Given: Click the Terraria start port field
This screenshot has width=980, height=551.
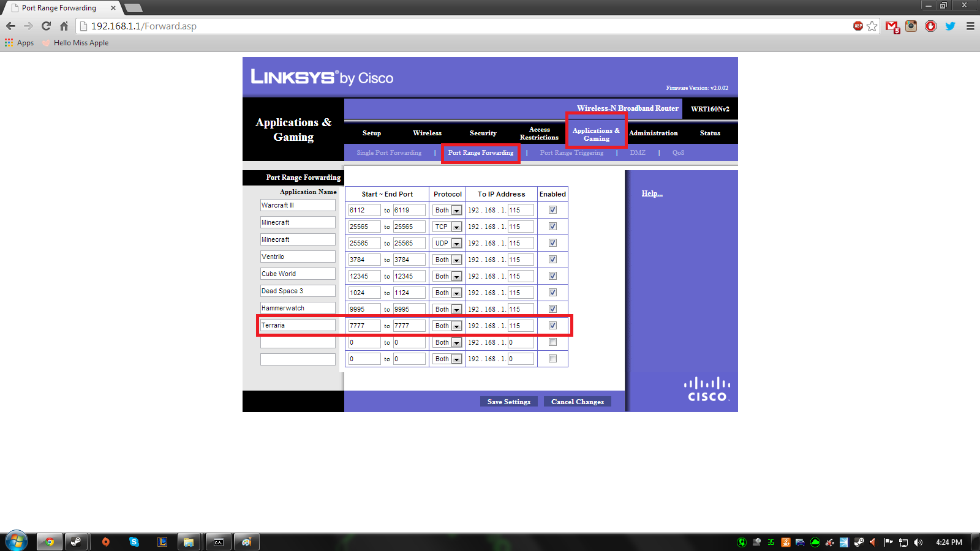Looking at the screenshot, I should (364, 326).
